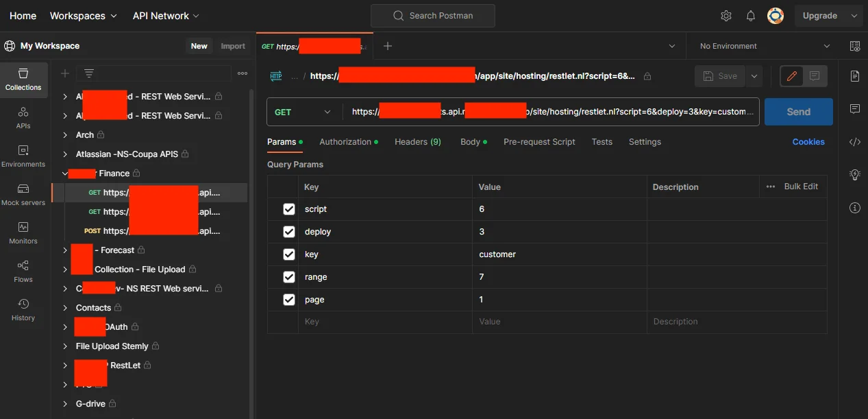Uncheck the range query param
This screenshot has height=419, width=868.
[x=289, y=277]
